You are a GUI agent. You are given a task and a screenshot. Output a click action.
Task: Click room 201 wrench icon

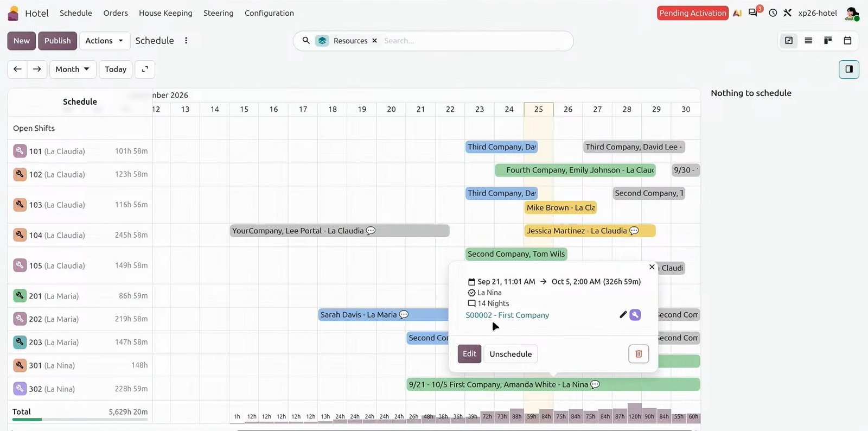[20, 296]
